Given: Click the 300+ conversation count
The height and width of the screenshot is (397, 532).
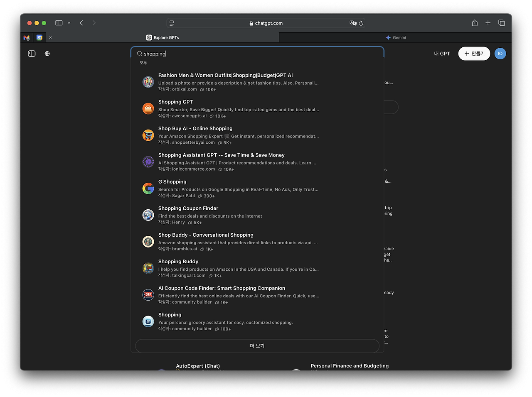Looking at the screenshot, I should point(207,196).
